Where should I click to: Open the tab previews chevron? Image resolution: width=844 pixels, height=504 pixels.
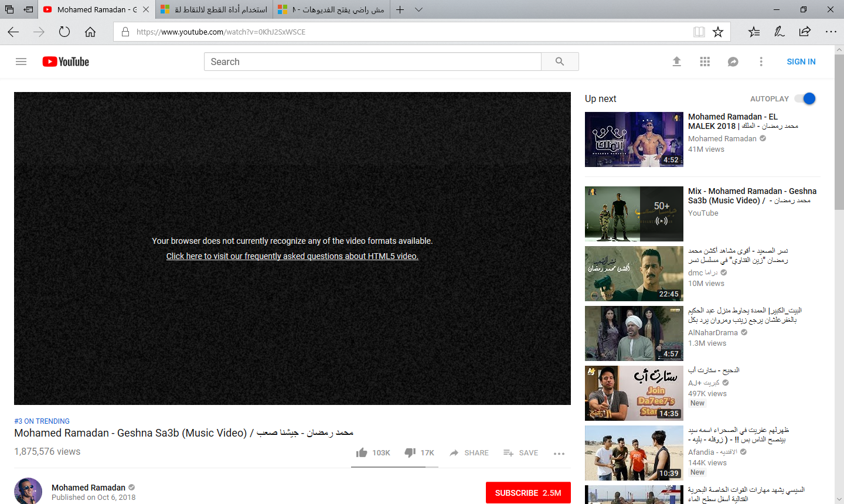tap(418, 9)
